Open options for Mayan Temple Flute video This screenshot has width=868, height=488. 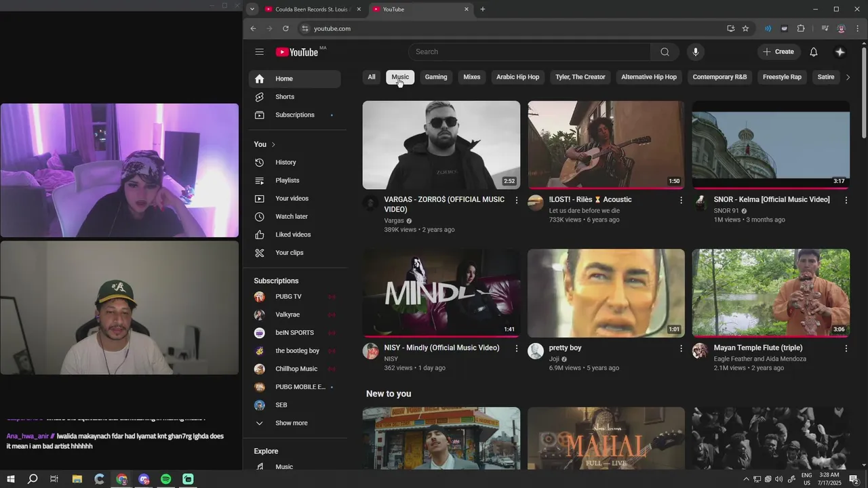(846, 348)
